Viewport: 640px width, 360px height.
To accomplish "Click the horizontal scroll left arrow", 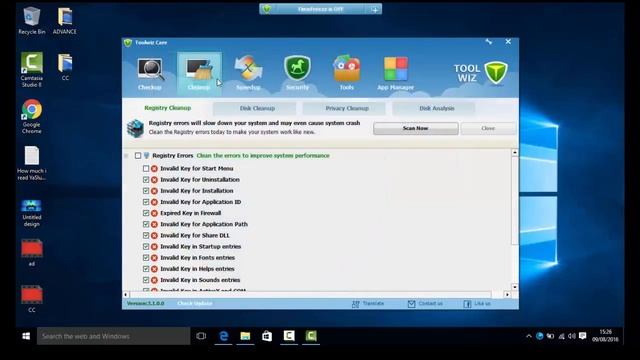I will [x=126, y=294].
